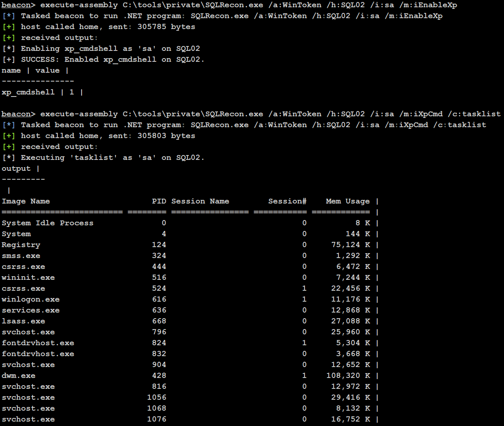Click the 'lsass.exe' process name
Screen dimensions: 504x426
pos(23,321)
